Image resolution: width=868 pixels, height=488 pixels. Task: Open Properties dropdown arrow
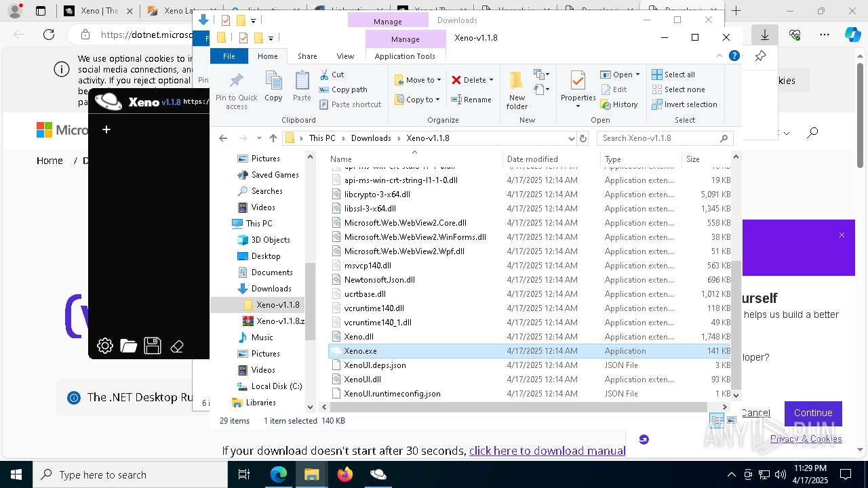[578, 106]
